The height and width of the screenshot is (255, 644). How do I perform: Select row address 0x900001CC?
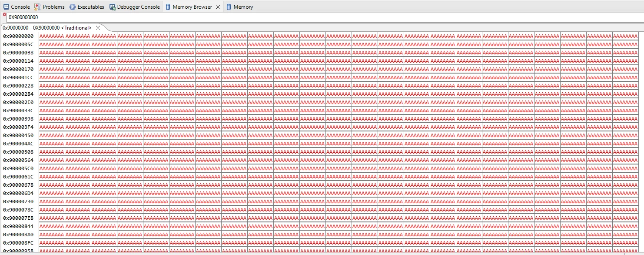[x=18, y=77]
